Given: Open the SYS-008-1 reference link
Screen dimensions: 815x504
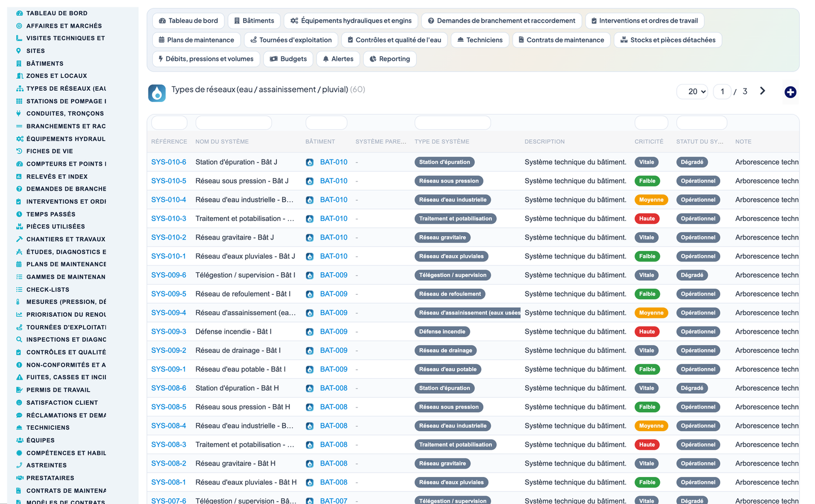Looking at the screenshot, I should pos(169,482).
